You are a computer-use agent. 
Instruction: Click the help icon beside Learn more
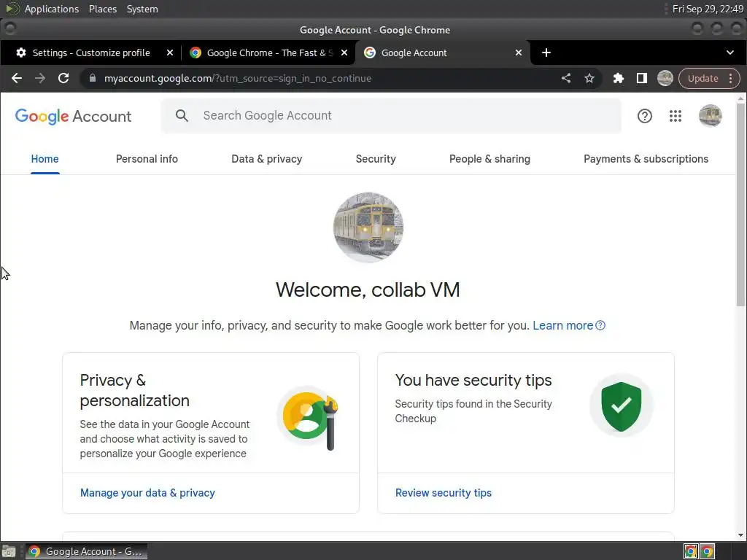point(601,325)
